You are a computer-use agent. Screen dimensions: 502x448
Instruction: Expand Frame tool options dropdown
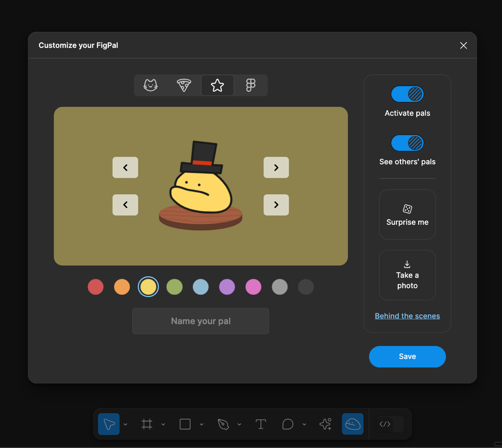tap(163, 425)
